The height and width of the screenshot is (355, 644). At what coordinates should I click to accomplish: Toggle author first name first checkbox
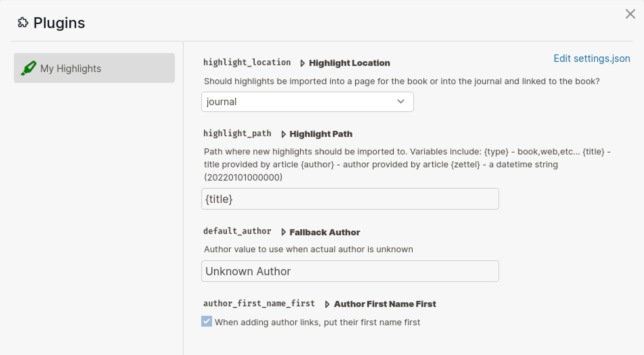[207, 321]
